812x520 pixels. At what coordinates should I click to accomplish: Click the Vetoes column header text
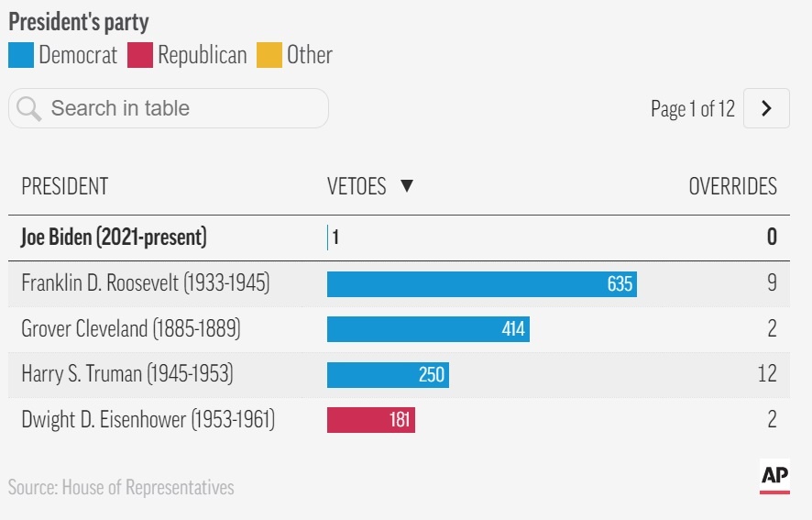coord(357,186)
